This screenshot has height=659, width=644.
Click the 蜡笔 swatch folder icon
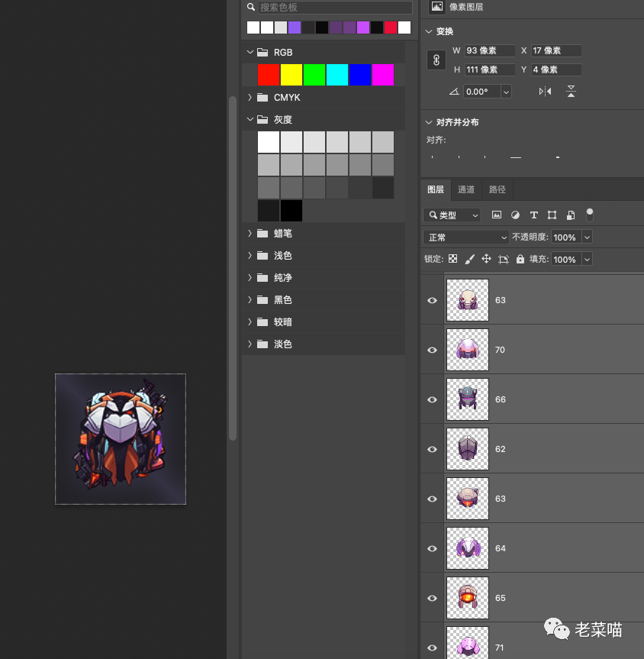262,233
